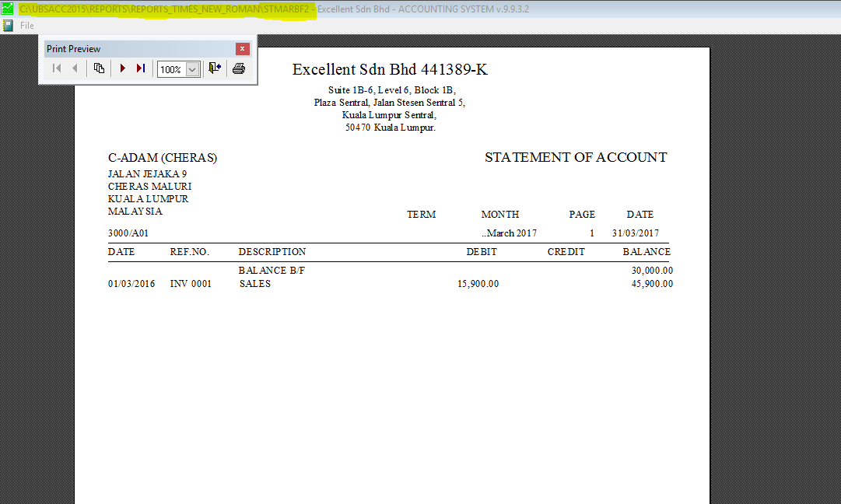The image size is (841, 504).
Task: Open the File menu
Action: tap(26, 25)
